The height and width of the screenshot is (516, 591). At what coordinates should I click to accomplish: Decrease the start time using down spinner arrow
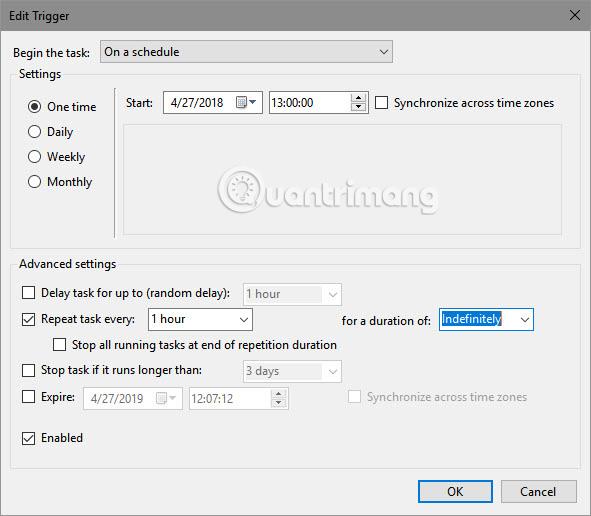coord(358,107)
